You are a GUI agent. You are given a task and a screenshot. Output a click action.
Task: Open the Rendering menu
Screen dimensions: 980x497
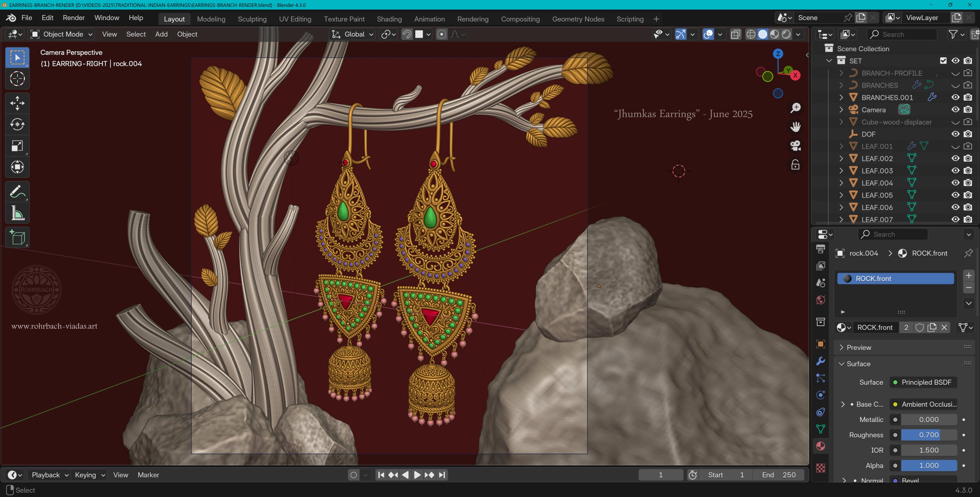473,19
